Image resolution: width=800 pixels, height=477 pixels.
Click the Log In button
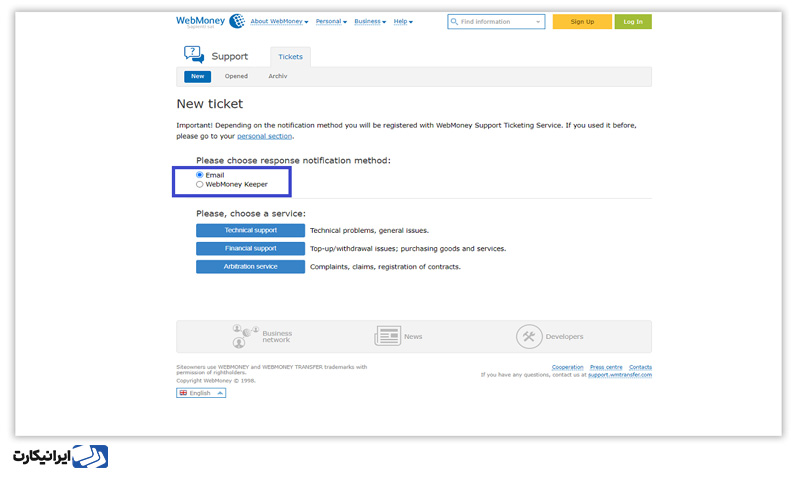(x=633, y=21)
